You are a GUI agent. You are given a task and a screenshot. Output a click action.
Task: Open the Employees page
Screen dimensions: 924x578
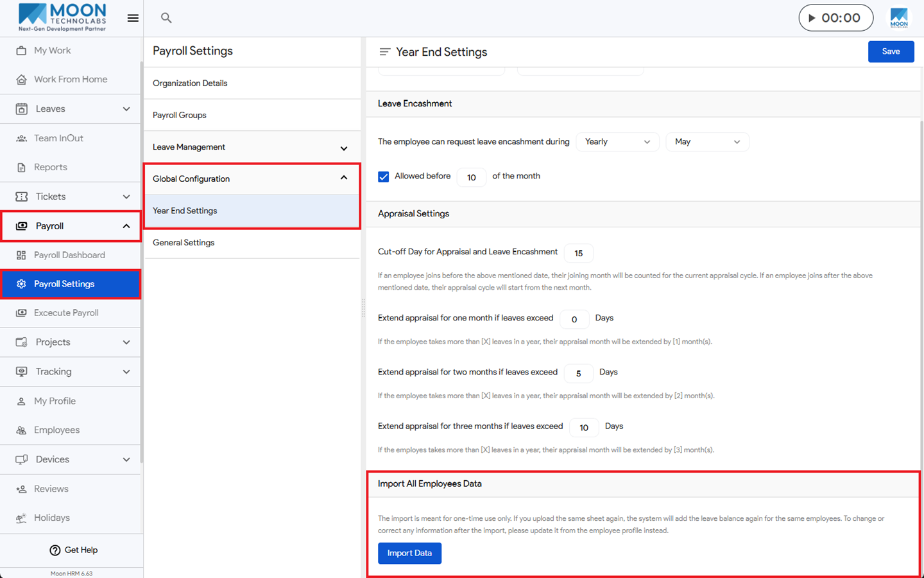[x=71, y=430]
